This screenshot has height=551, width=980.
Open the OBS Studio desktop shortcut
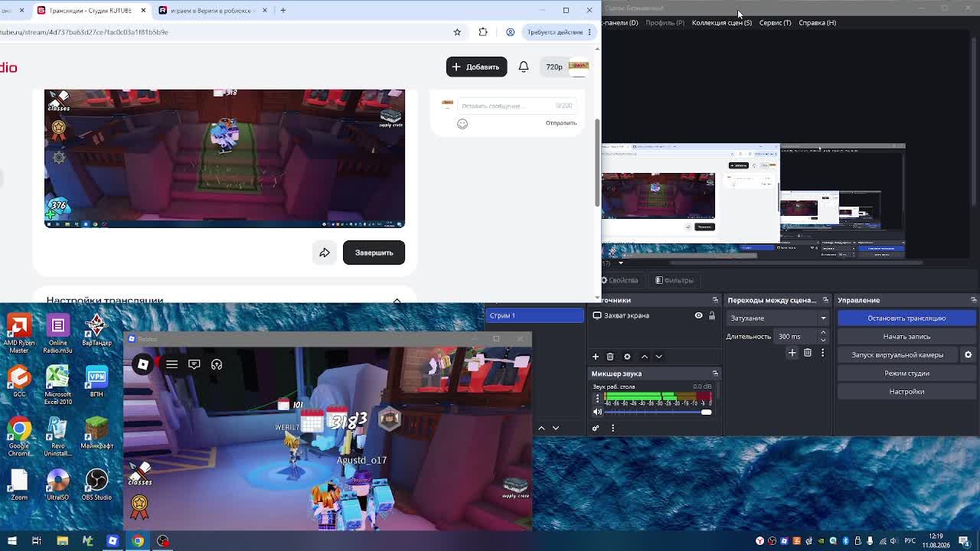pyautogui.click(x=96, y=485)
